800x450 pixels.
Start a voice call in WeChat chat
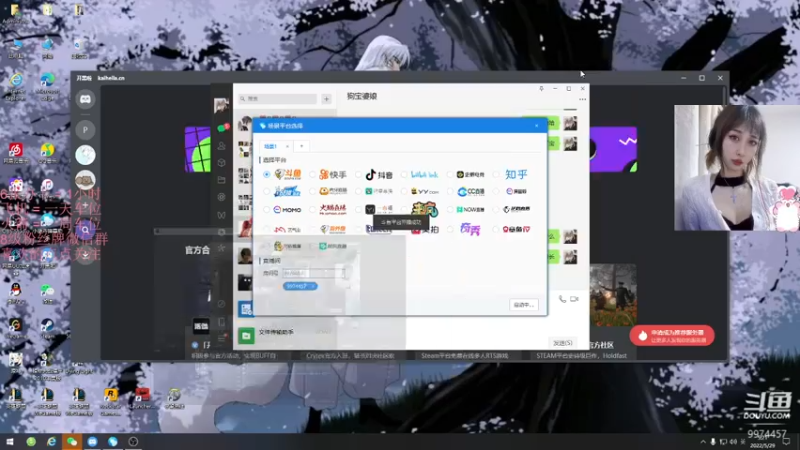point(562,299)
